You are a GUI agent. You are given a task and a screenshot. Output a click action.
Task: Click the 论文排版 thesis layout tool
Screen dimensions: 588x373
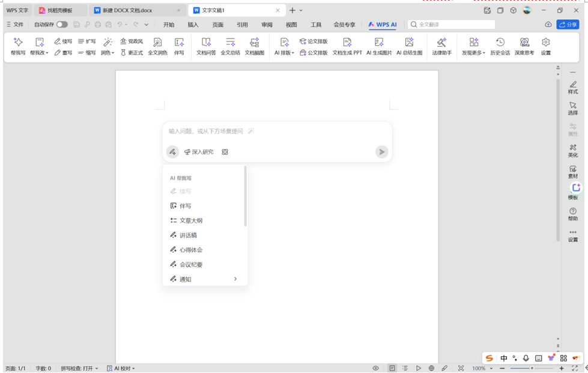(x=314, y=41)
